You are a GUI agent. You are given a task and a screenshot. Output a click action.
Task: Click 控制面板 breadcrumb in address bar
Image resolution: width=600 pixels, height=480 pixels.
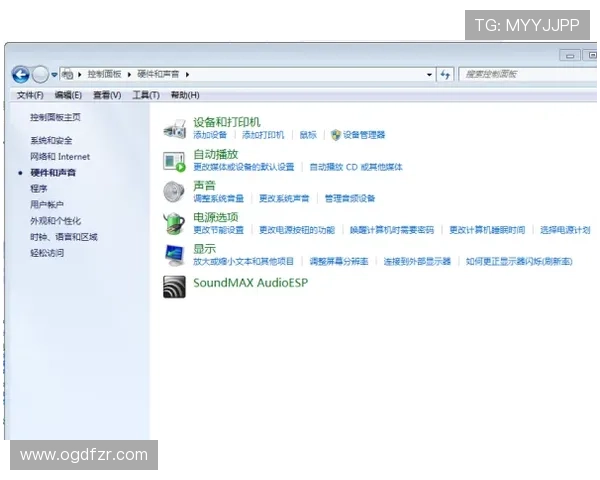(104, 74)
